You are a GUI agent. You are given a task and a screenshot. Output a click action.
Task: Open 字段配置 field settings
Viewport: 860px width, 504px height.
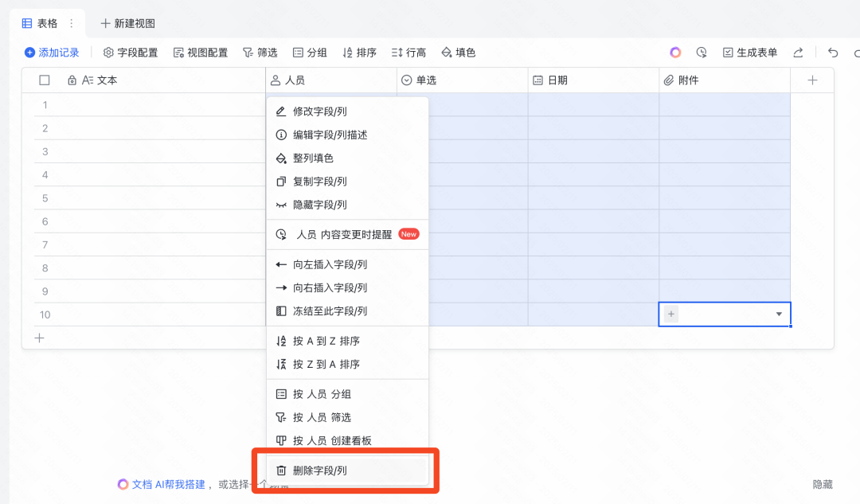[131, 53]
